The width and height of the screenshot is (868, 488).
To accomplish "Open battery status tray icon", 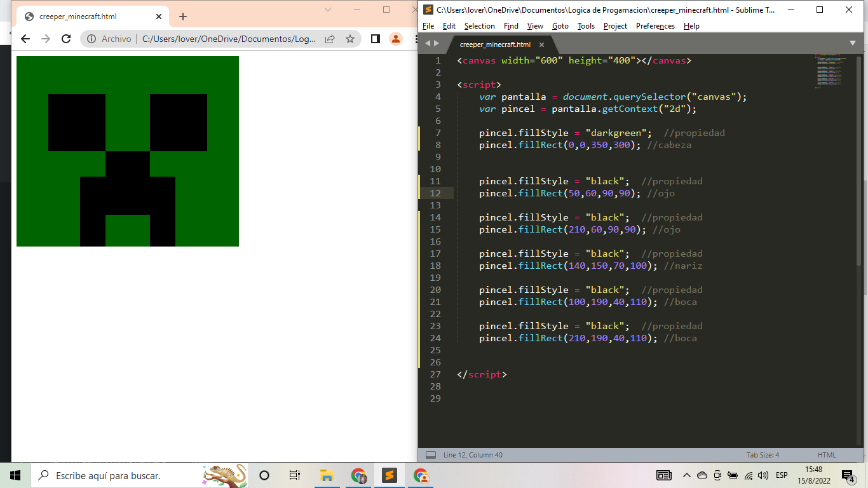I will (733, 475).
